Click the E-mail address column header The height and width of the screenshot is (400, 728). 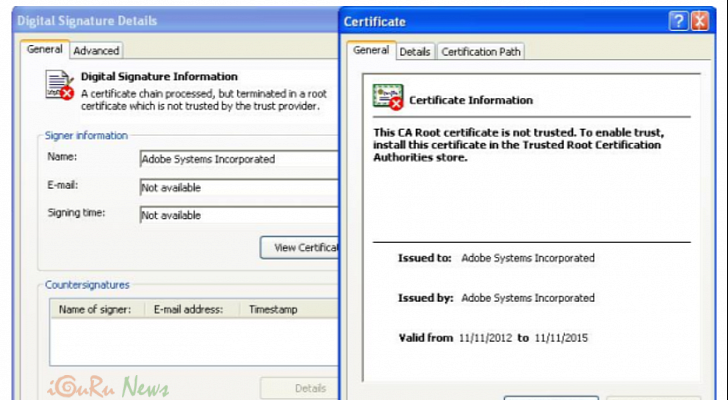[188, 310]
